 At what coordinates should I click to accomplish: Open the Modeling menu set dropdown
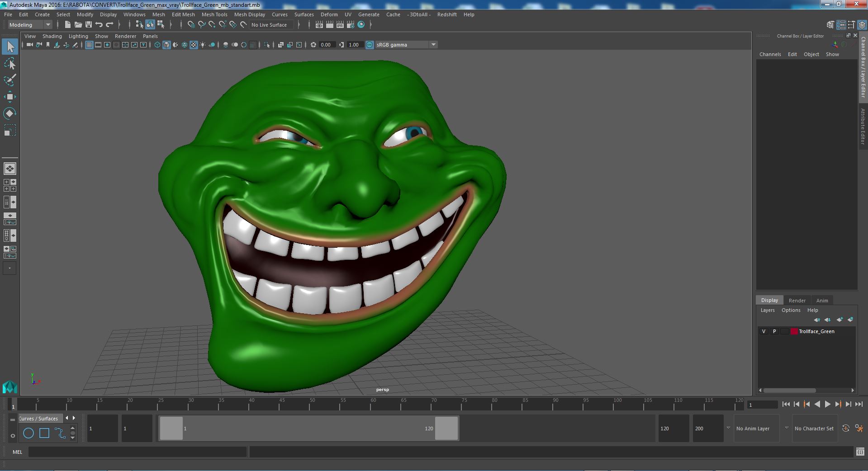[30, 25]
